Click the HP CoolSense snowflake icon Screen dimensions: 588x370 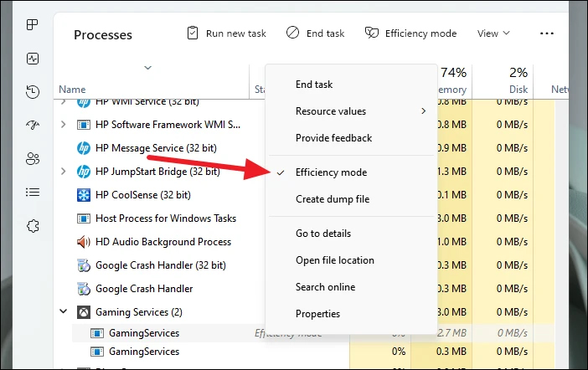tap(83, 195)
